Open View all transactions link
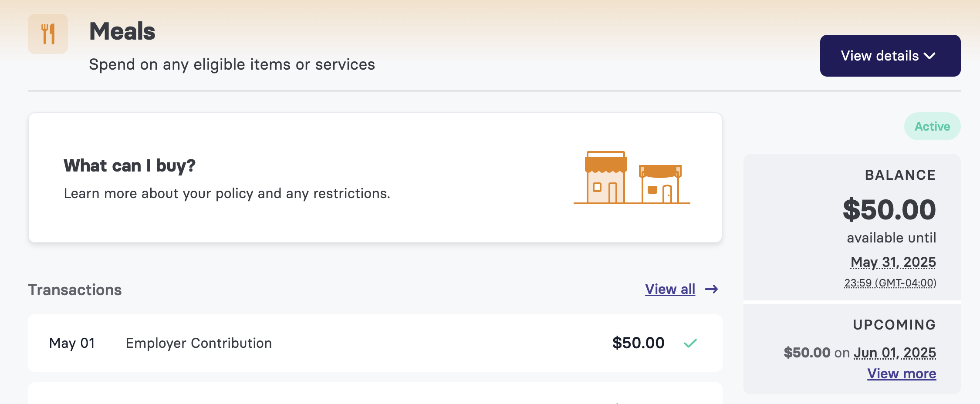This screenshot has height=404, width=980. click(670, 289)
